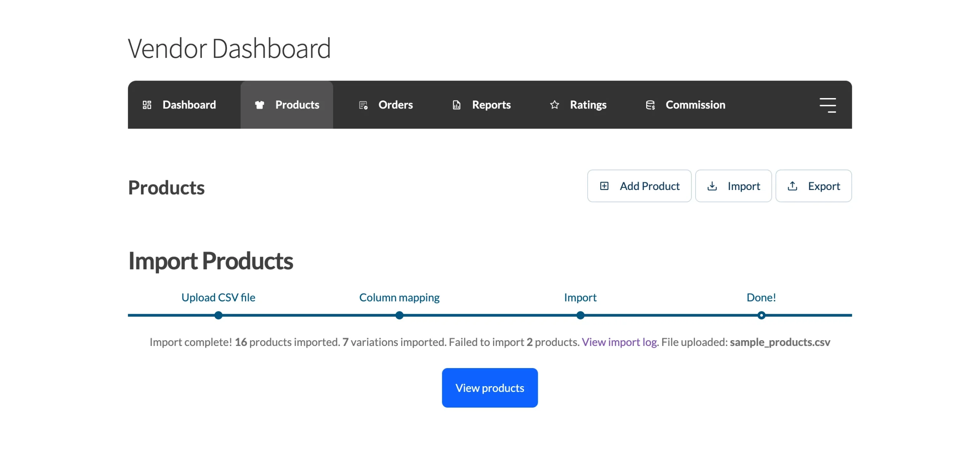Go to the Orders tab
This screenshot has width=980, height=475.
(386, 105)
